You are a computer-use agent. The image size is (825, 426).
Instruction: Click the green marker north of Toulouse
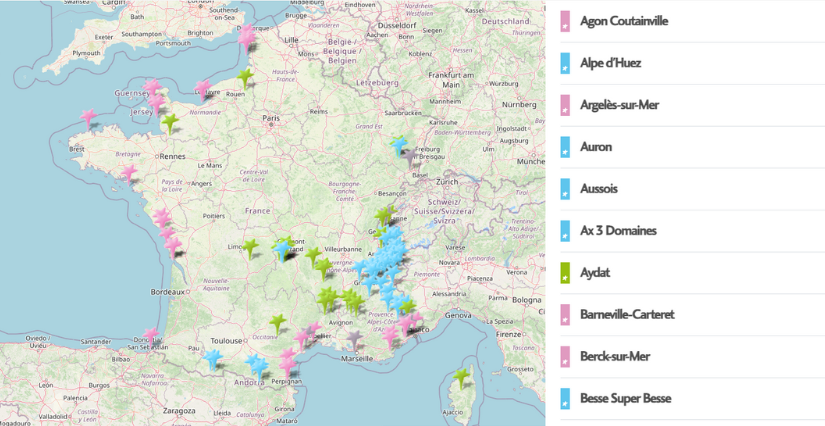point(279,322)
